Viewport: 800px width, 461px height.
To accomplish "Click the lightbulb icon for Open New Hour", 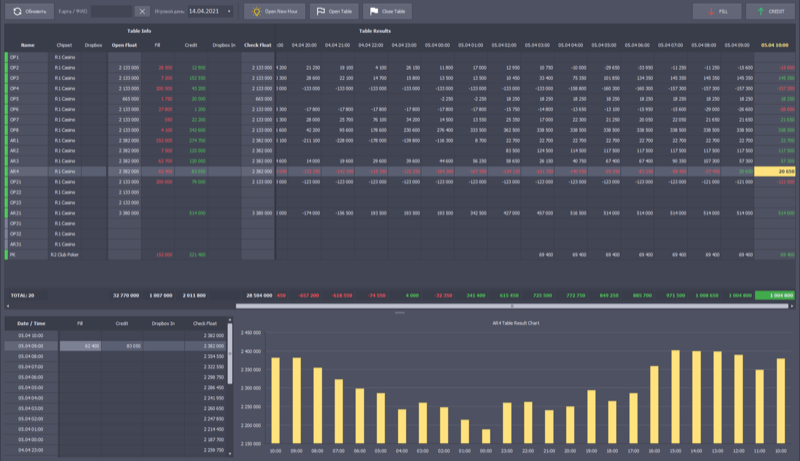I will click(x=256, y=11).
